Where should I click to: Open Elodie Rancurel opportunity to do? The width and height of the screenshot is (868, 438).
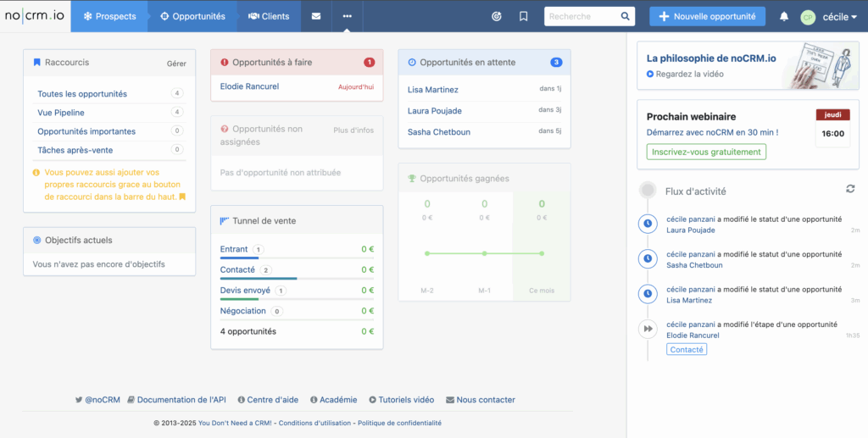[x=249, y=86]
